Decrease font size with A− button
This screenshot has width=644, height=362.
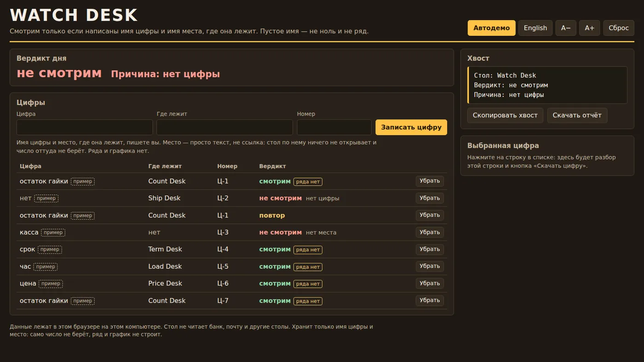[566, 28]
